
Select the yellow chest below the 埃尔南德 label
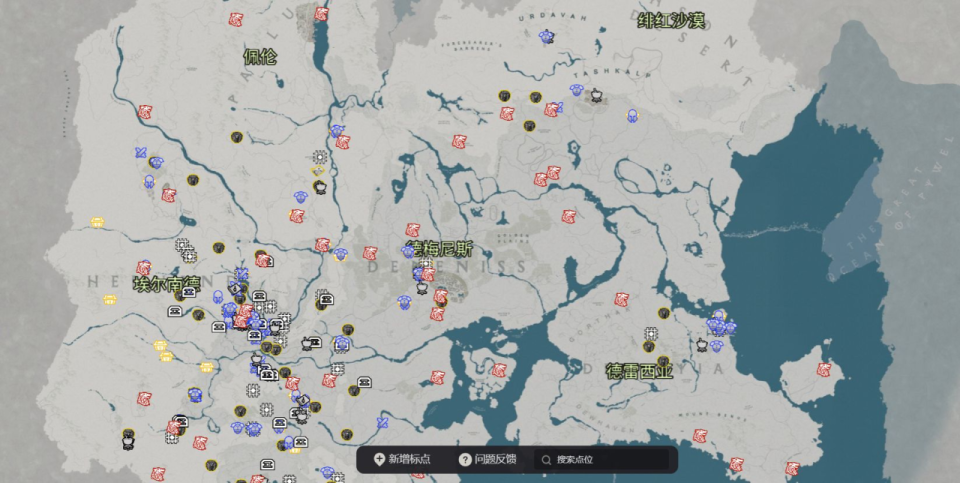(110, 299)
